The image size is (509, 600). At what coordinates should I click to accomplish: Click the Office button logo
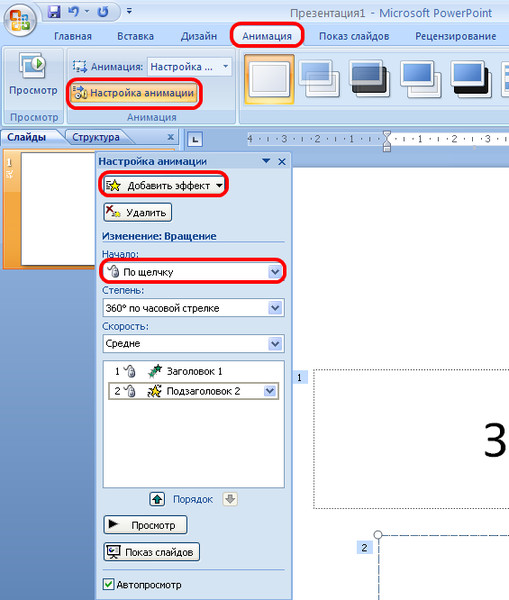tap(20, 19)
